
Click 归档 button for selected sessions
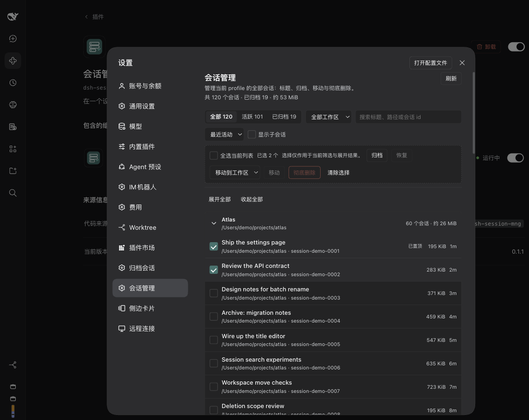click(377, 155)
